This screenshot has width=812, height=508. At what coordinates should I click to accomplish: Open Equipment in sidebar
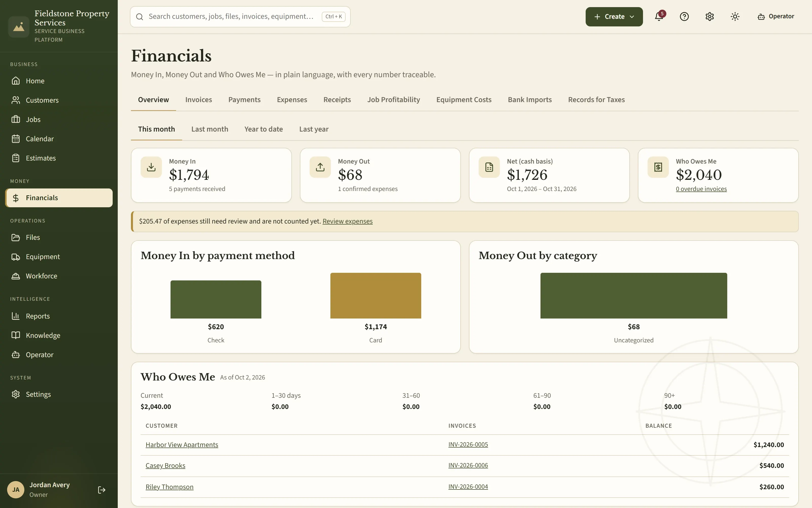[x=59, y=257]
